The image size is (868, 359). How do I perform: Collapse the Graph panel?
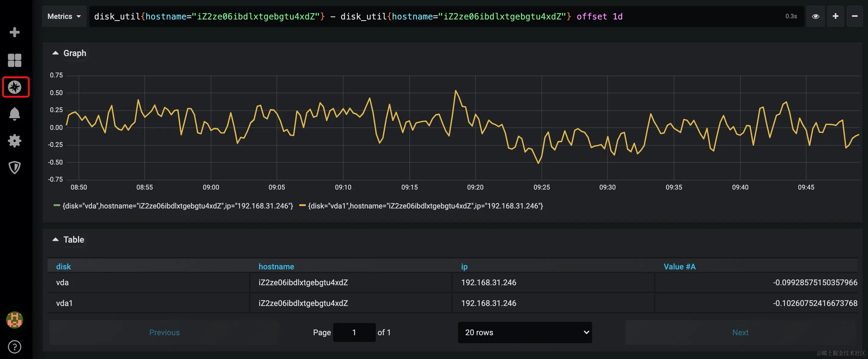70,53
